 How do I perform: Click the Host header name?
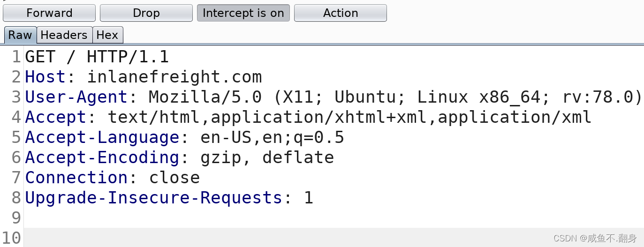[x=45, y=77]
